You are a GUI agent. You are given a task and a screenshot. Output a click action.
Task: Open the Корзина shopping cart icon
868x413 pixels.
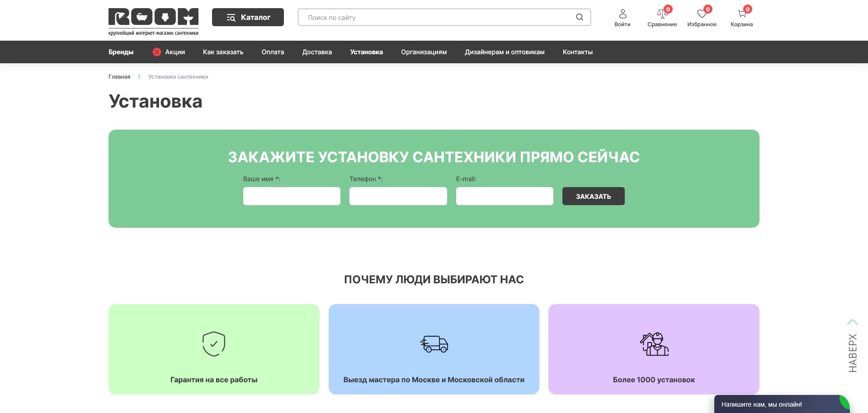click(741, 14)
